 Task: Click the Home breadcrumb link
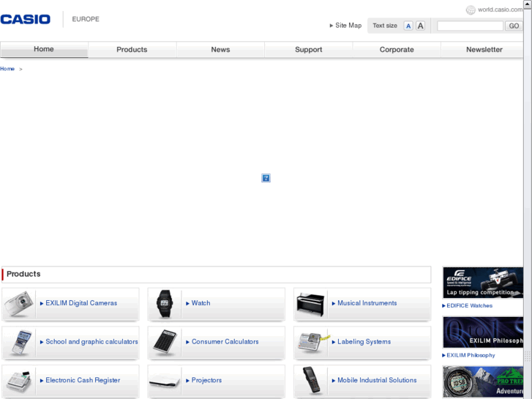click(7, 69)
